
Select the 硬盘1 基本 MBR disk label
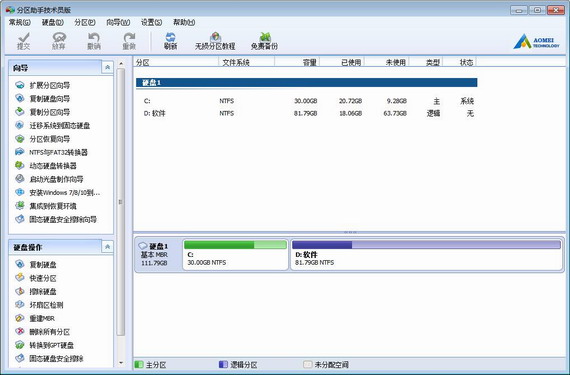coord(158,255)
